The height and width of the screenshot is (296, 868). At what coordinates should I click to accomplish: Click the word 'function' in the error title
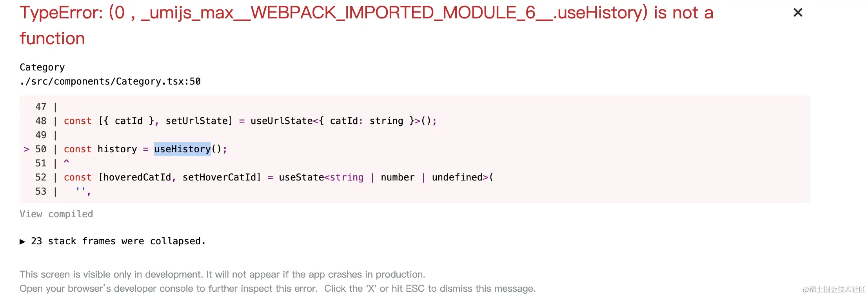(52, 39)
